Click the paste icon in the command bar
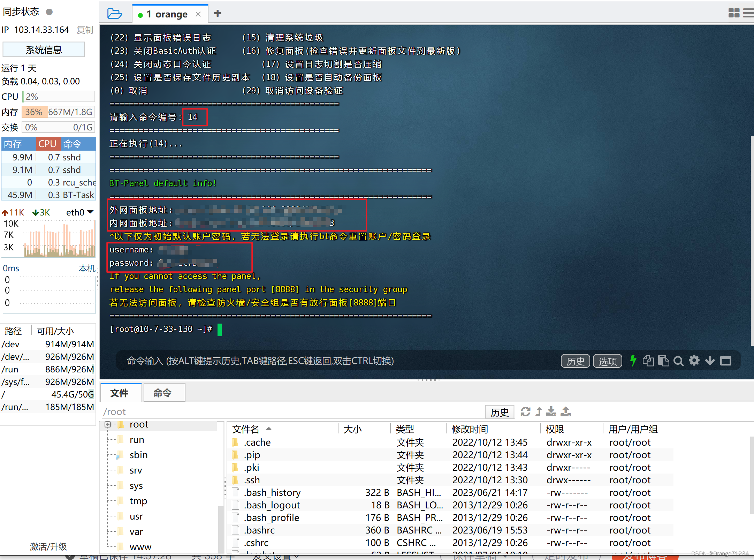The image size is (754, 560). 663,361
